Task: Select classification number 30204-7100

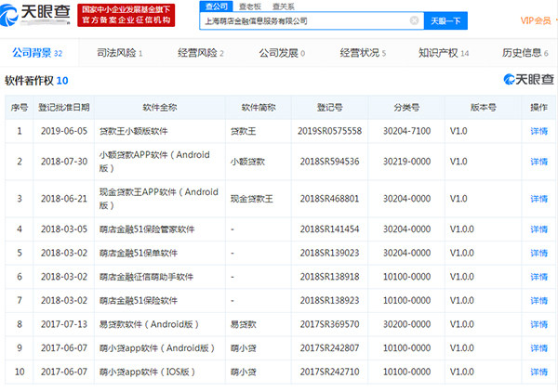Action: pyautogui.click(x=406, y=131)
